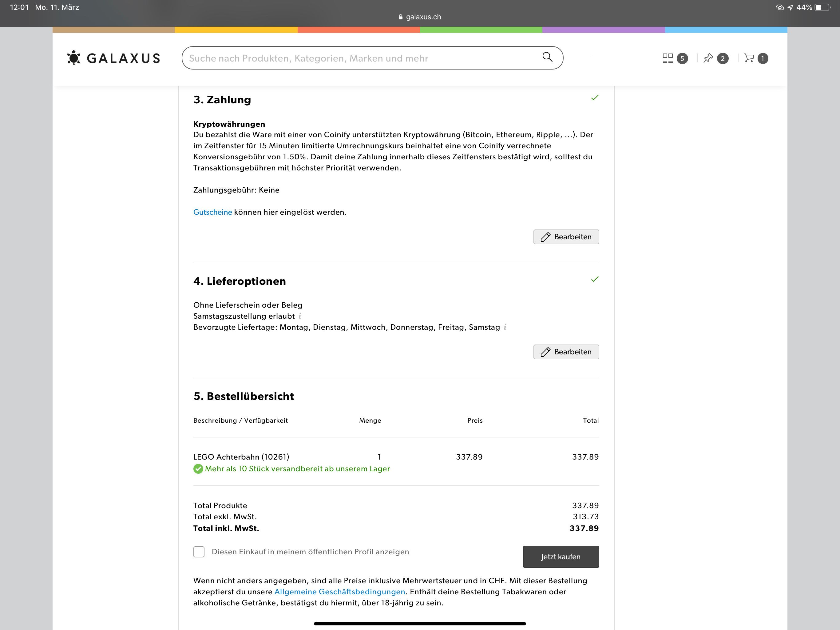Click the info icon after Bevorzugte Liefertage
The width and height of the screenshot is (840, 630).
click(505, 327)
